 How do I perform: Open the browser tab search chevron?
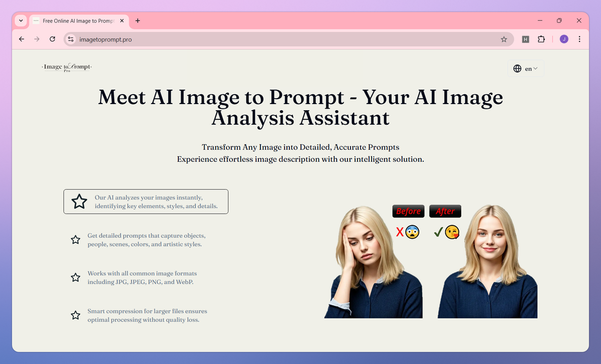[x=21, y=21]
